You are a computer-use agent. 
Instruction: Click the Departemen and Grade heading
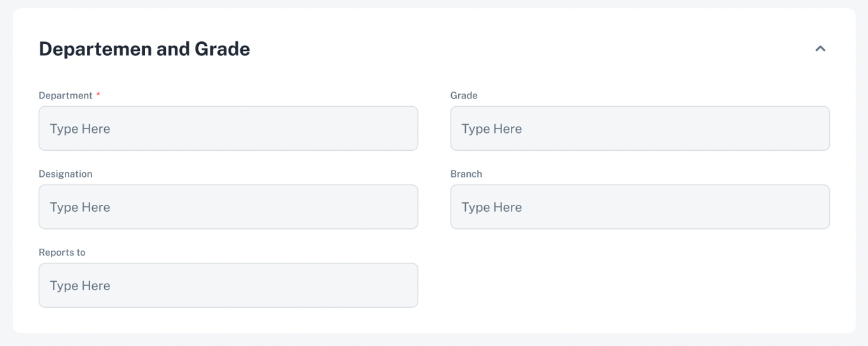click(x=144, y=49)
